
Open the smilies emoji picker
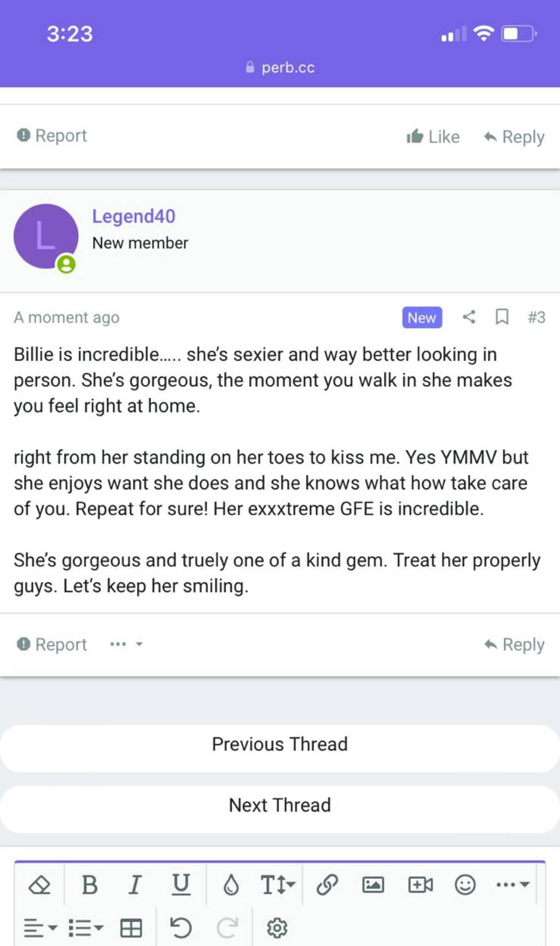pyautogui.click(x=465, y=885)
